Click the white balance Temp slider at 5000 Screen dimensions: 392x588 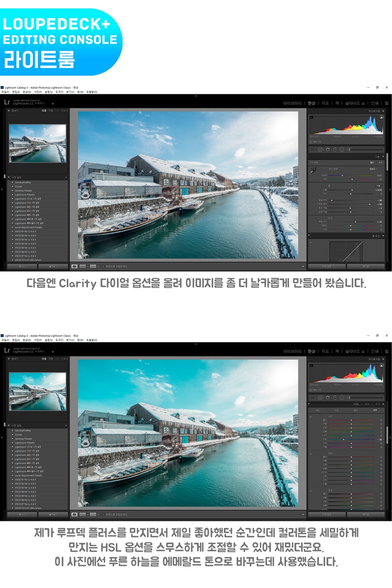coord(342,176)
